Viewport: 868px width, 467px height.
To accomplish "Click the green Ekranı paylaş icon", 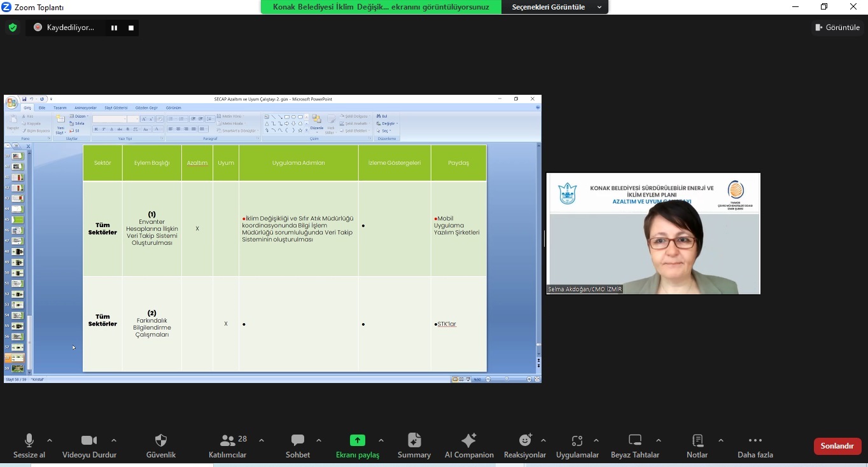I will pyautogui.click(x=357, y=440).
